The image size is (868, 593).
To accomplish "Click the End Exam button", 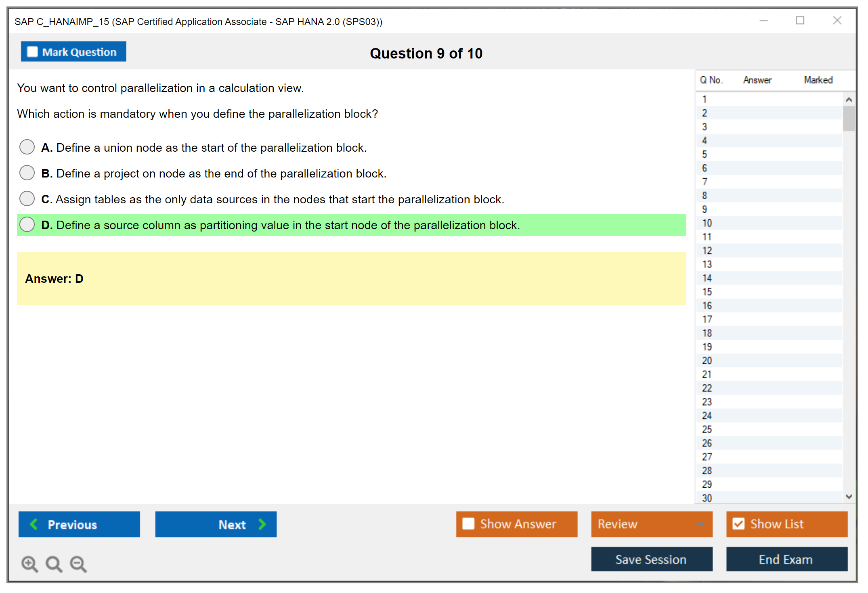I will pos(786,559).
